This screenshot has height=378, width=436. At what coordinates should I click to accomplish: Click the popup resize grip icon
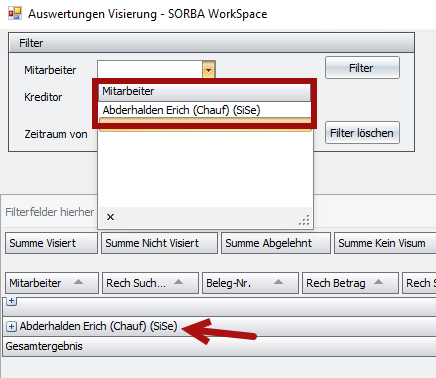pos(304,220)
